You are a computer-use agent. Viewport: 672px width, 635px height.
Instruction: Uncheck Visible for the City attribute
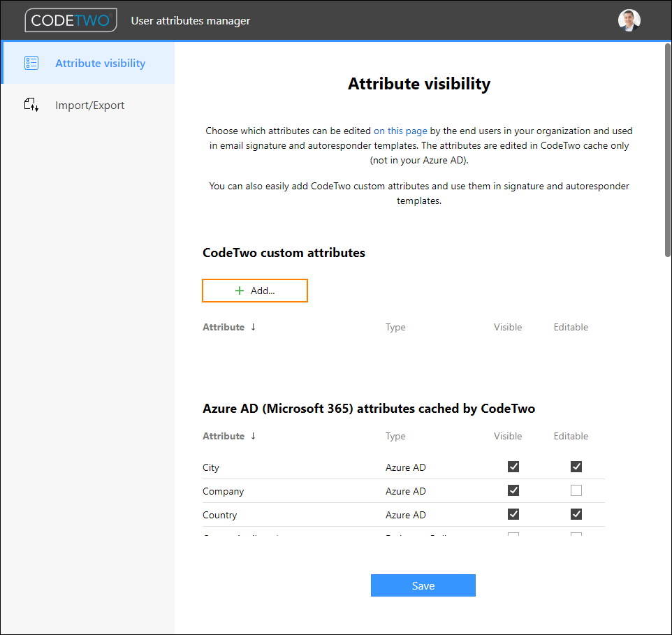click(513, 467)
